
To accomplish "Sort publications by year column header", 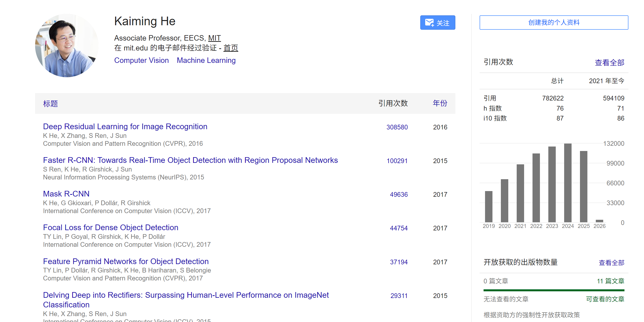I will [x=440, y=103].
